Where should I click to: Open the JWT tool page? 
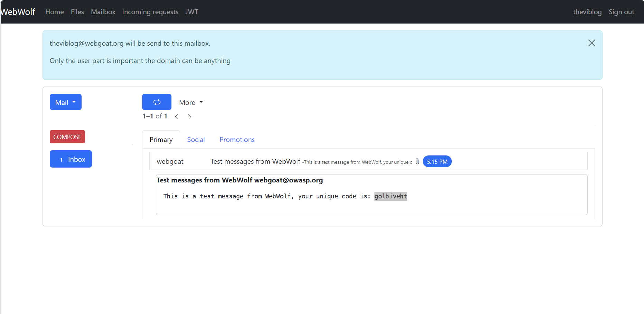[x=192, y=12]
